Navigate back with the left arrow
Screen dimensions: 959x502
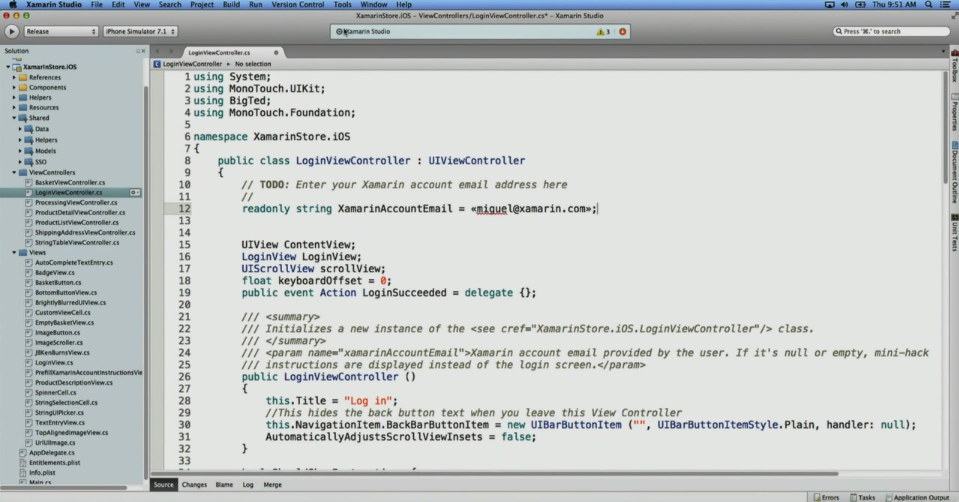(157, 52)
